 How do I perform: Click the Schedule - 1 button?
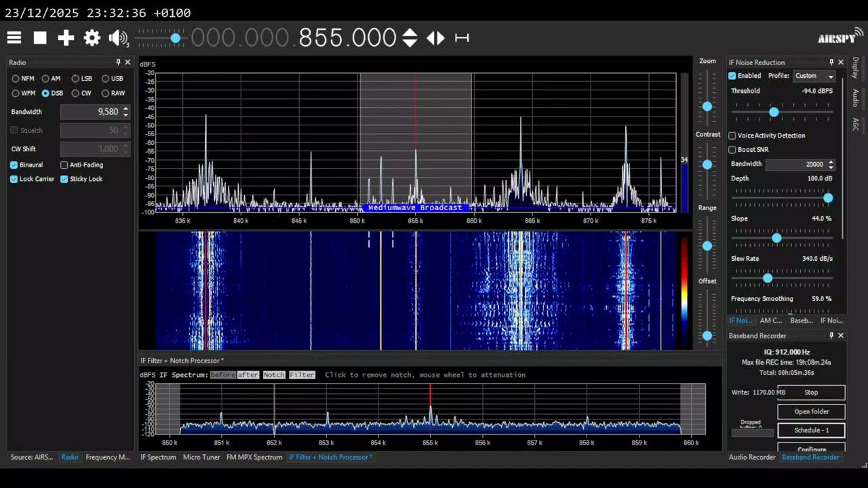coord(811,430)
